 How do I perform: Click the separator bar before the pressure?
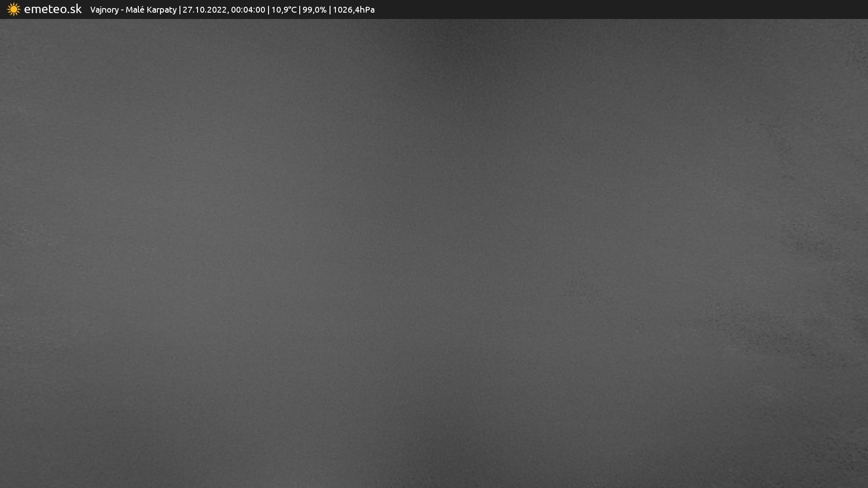[330, 10]
